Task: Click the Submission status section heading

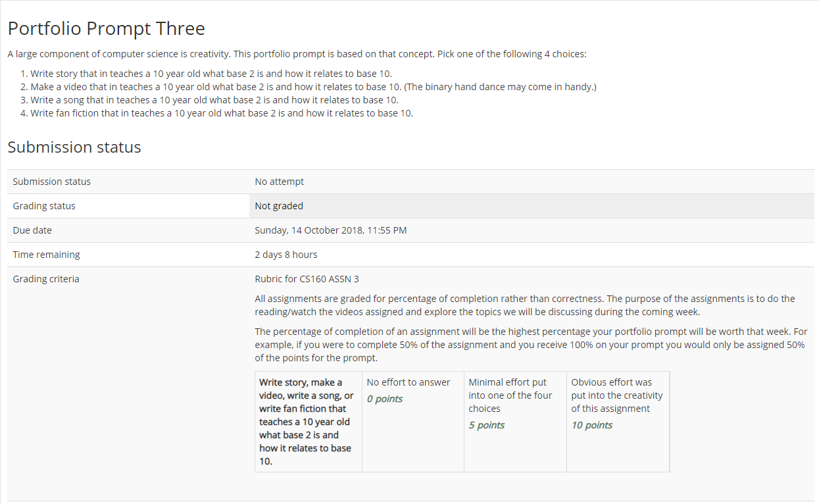Action: tap(74, 147)
